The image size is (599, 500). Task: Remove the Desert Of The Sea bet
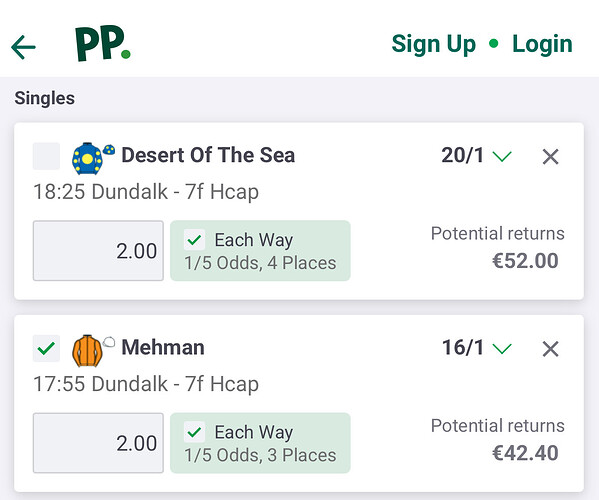click(550, 157)
